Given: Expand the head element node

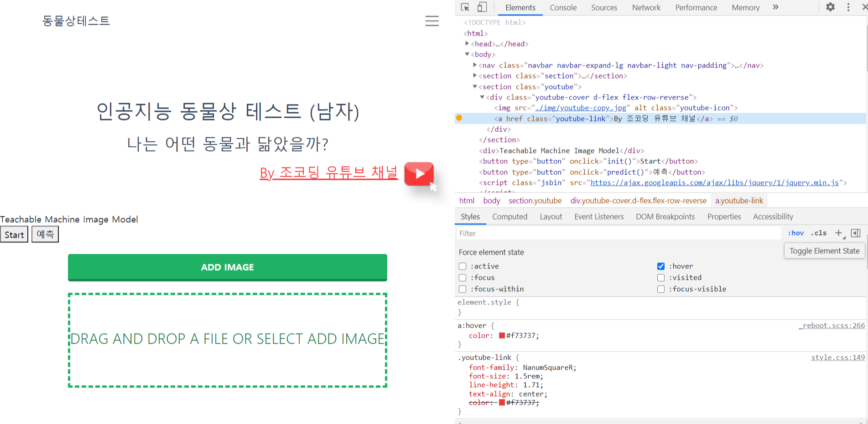Looking at the screenshot, I should [467, 43].
